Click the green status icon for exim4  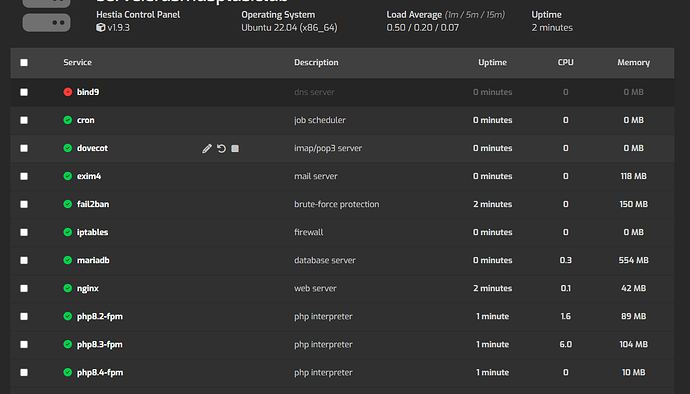[67, 176]
